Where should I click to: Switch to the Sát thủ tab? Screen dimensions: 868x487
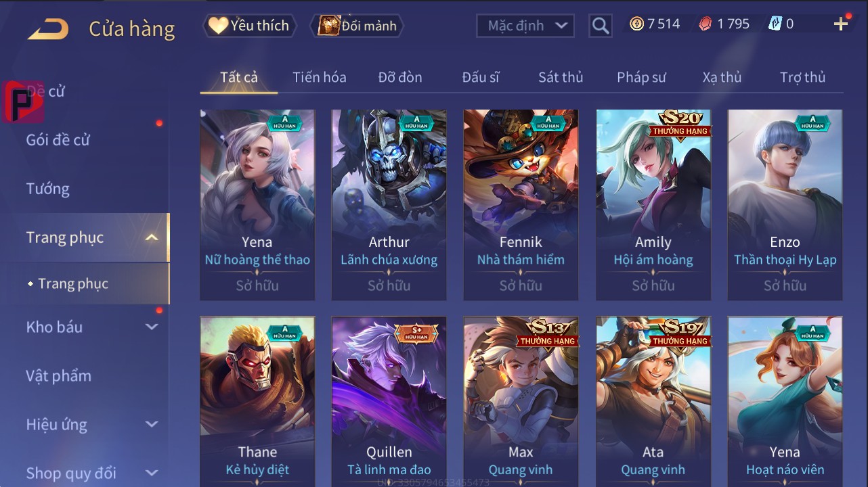561,77
